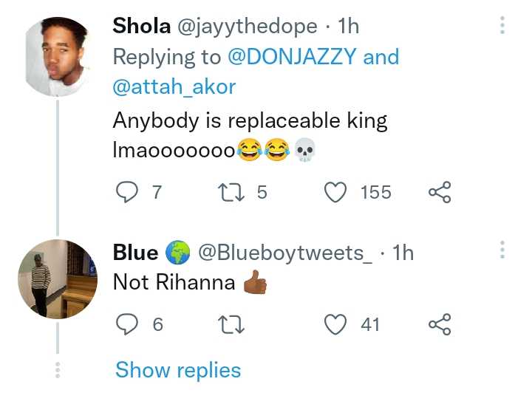Reply to Shola's tweet
The image size is (532, 393).
(x=128, y=193)
